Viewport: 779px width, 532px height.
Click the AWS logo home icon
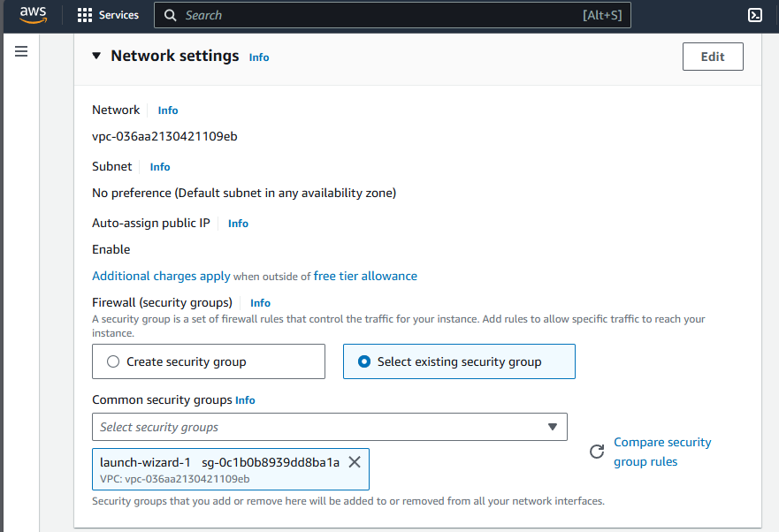coord(33,15)
